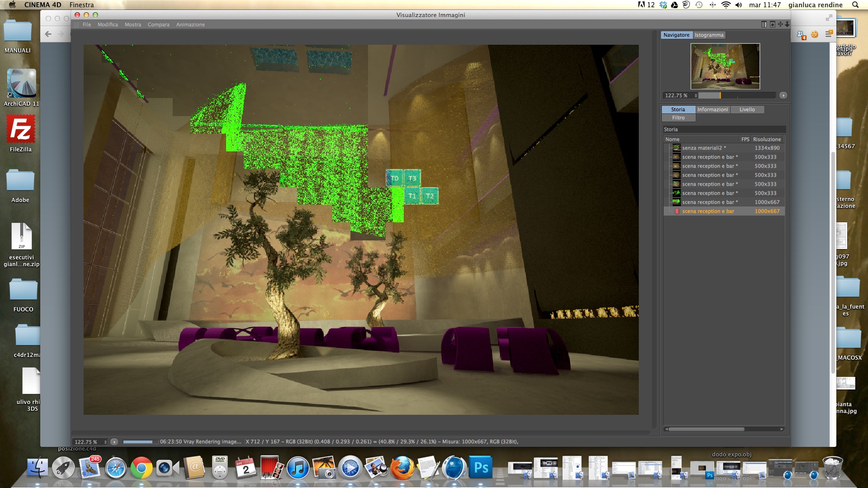Click the new panel plus icon
This screenshot has width=868, height=488.
pyautogui.click(x=772, y=24)
